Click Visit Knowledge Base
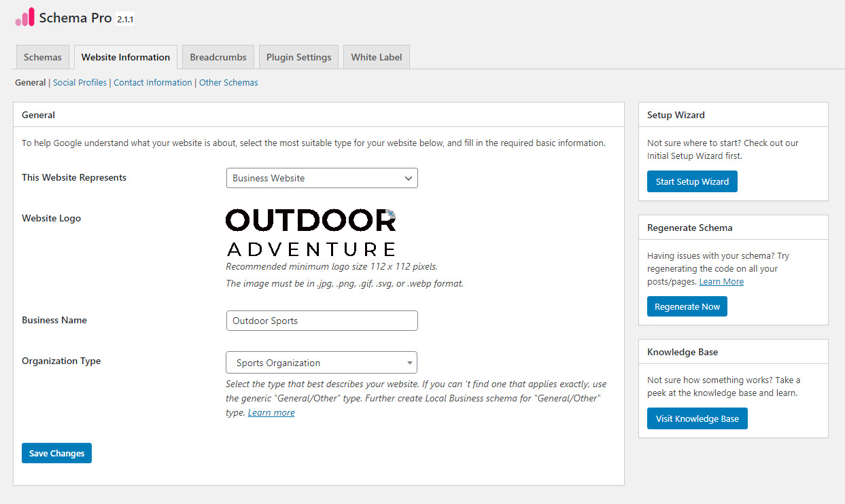845x504 pixels. click(697, 418)
